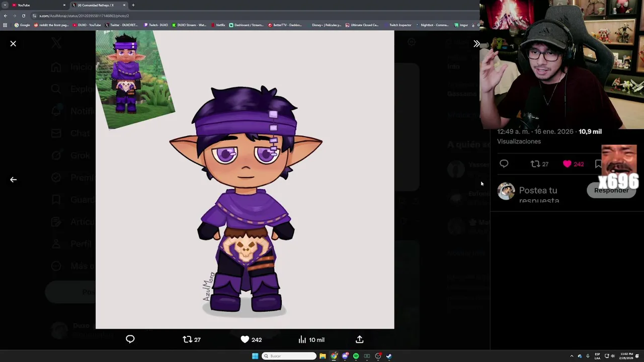Open the Twitter - DUXORET bookmark
644x362 pixels.
click(121, 25)
